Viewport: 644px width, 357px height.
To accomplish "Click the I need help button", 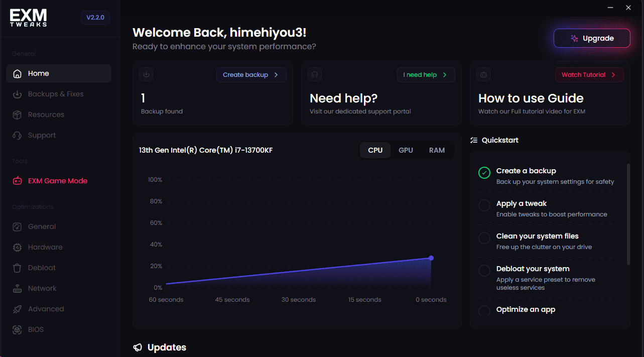I will click(x=426, y=75).
